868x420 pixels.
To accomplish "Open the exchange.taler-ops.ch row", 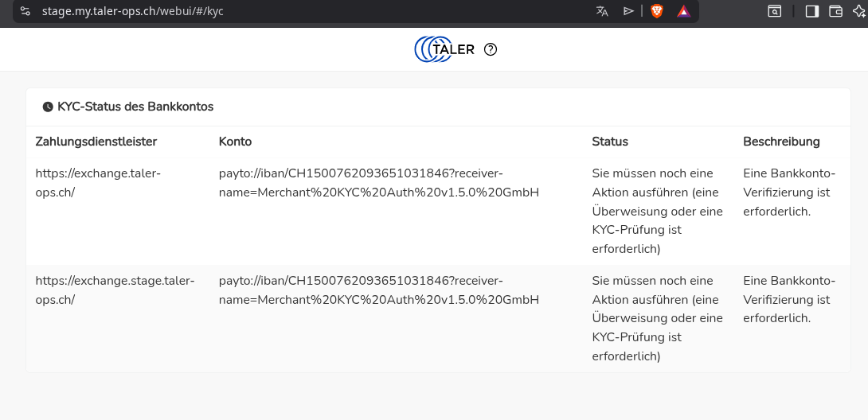I will (x=98, y=182).
